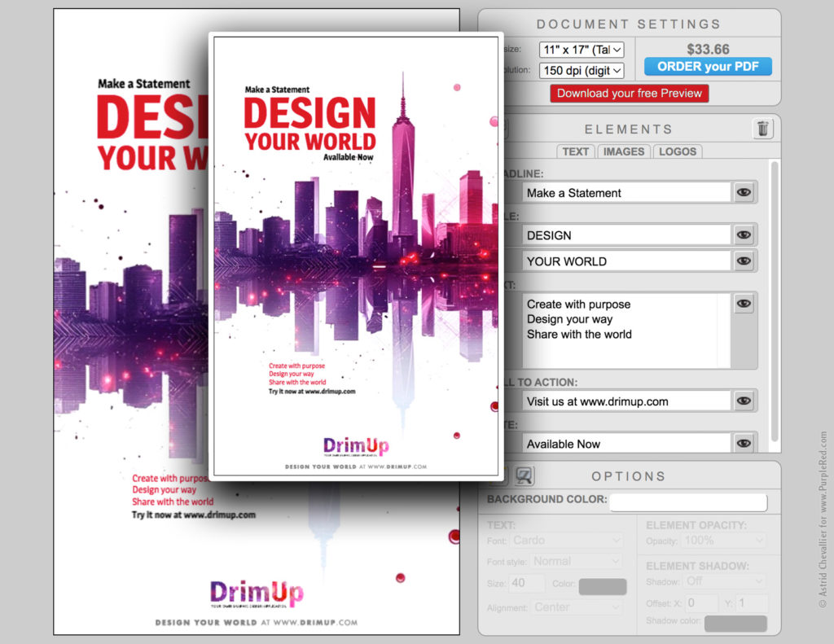Toggle eye icon for YOUR WORLD
Image resolution: width=834 pixels, height=644 pixels.
point(744,261)
